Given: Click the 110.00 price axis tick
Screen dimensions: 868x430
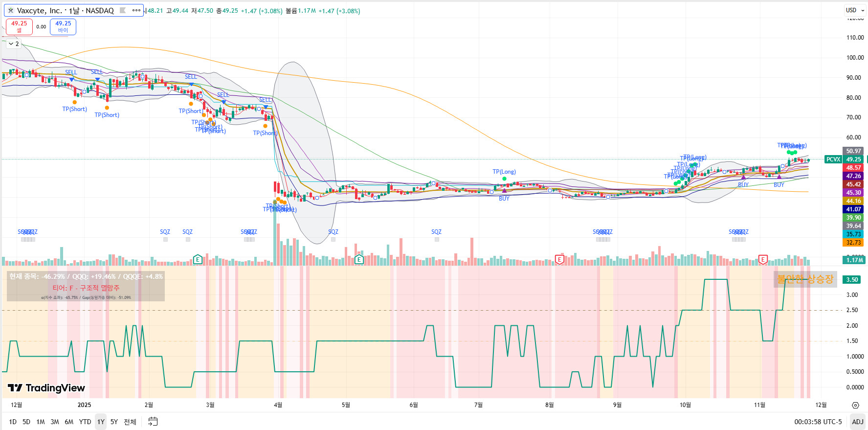Looking at the screenshot, I should (x=855, y=38).
